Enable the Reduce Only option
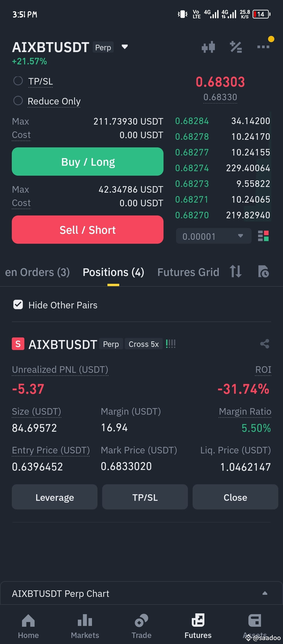The height and width of the screenshot is (644, 283). [18, 101]
